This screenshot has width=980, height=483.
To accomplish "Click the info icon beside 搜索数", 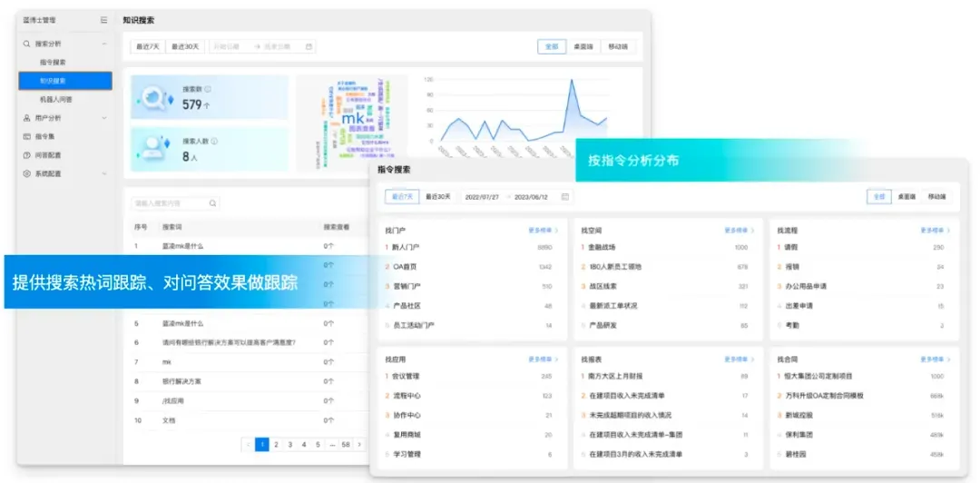I will click(208, 90).
